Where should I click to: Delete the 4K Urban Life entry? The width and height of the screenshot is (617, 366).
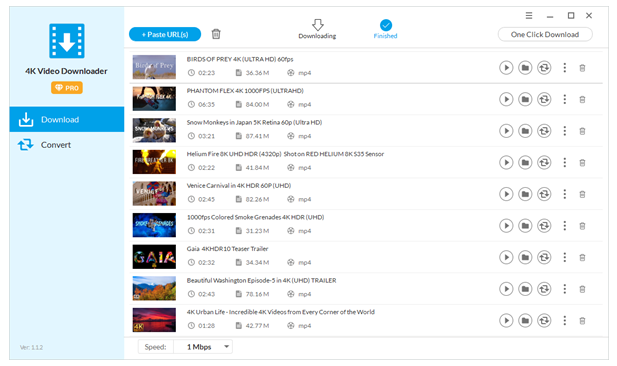pyautogui.click(x=582, y=321)
